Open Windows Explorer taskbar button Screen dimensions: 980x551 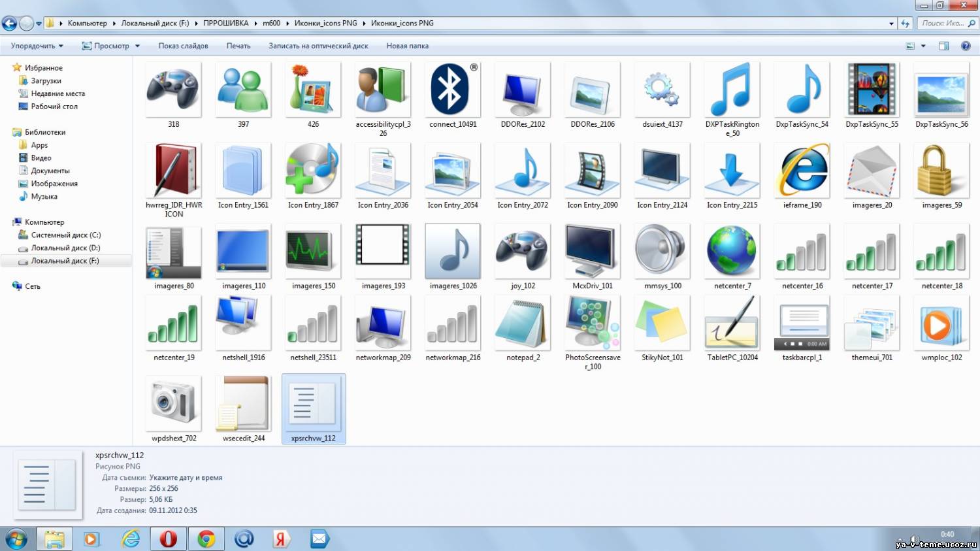pos(55,539)
